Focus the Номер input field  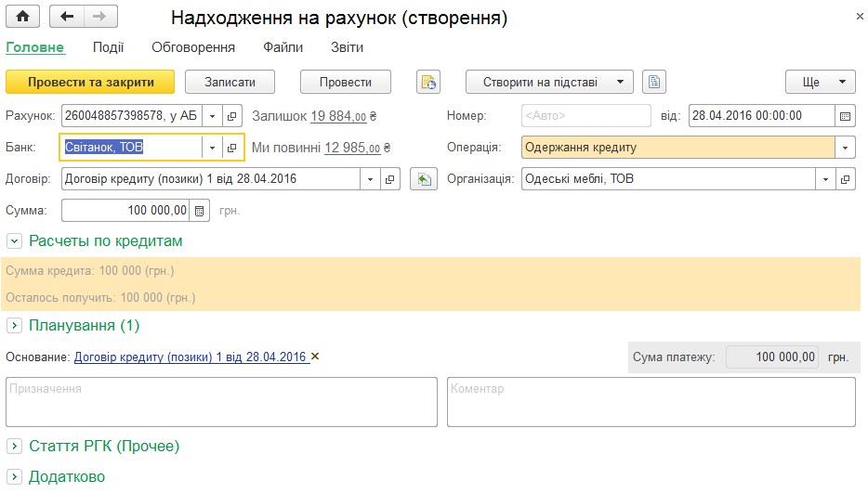coord(586,116)
